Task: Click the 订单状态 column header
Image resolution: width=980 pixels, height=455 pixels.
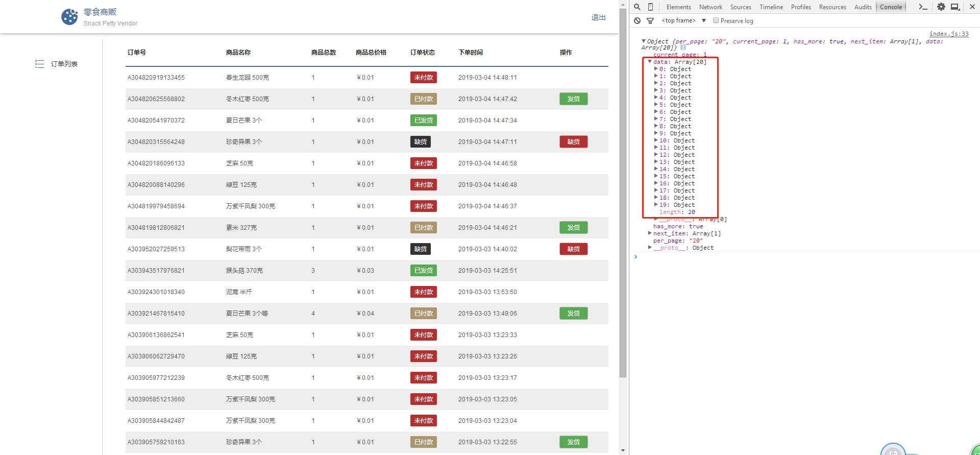Action: 423,52
